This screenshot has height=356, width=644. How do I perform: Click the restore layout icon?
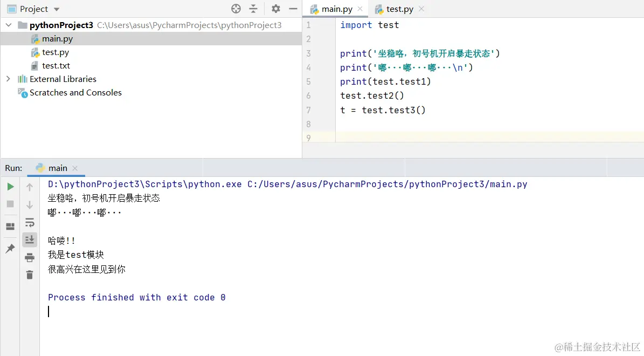tap(10, 227)
